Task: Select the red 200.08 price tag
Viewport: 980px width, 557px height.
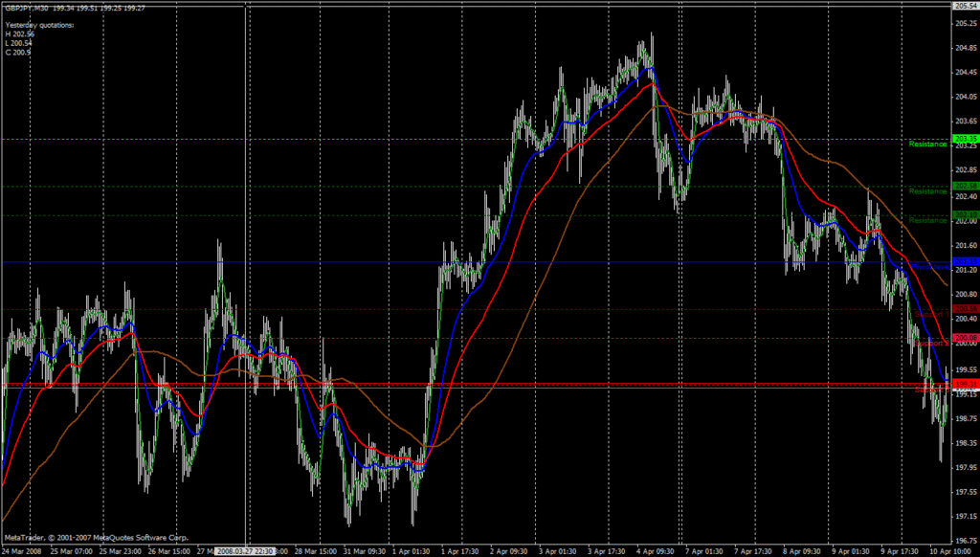Action: pyautogui.click(x=966, y=338)
